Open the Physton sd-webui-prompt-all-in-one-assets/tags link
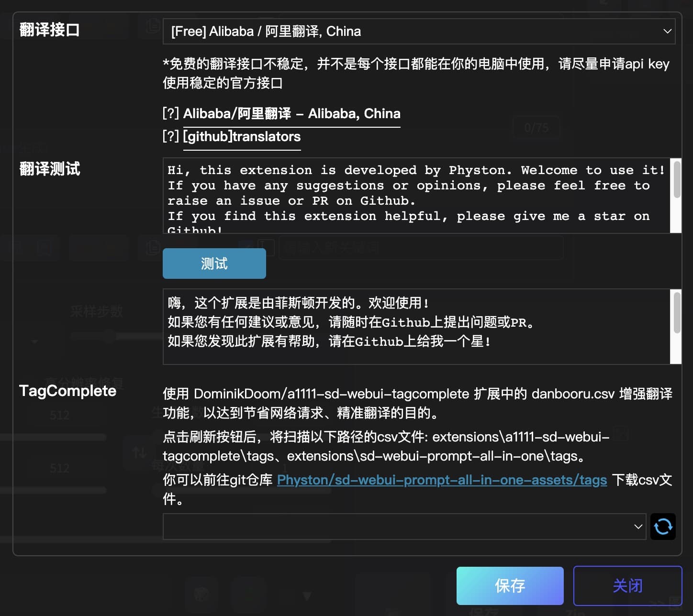This screenshot has height=616, width=693. 441,480
